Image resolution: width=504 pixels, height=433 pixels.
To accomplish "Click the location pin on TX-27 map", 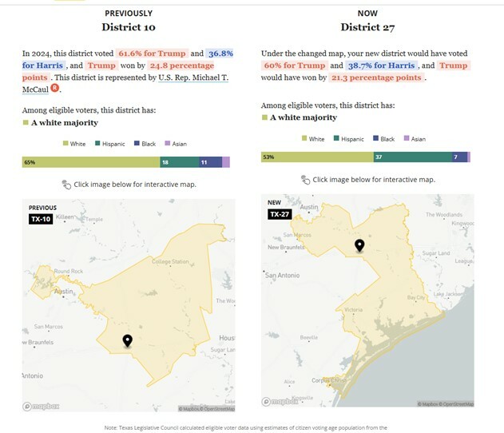I will (x=359, y=246).
